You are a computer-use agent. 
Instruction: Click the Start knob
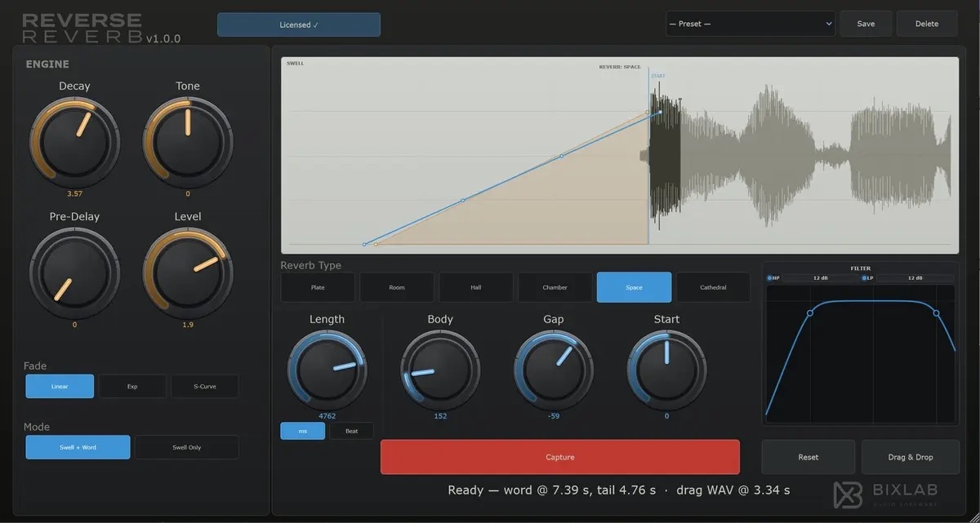pyautogui.click(x=666, y=370)
